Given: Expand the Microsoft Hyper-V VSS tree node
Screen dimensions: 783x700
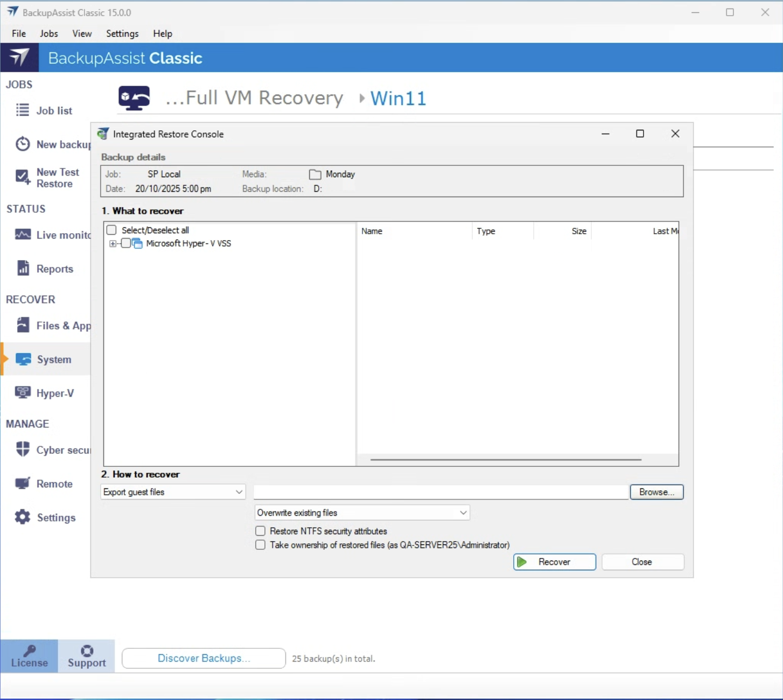Looking at the screenshot, I should coord(113,243).
